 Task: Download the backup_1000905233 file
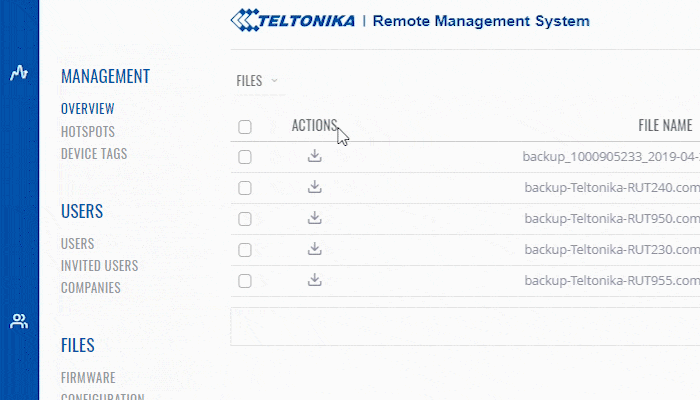[314, 156]
